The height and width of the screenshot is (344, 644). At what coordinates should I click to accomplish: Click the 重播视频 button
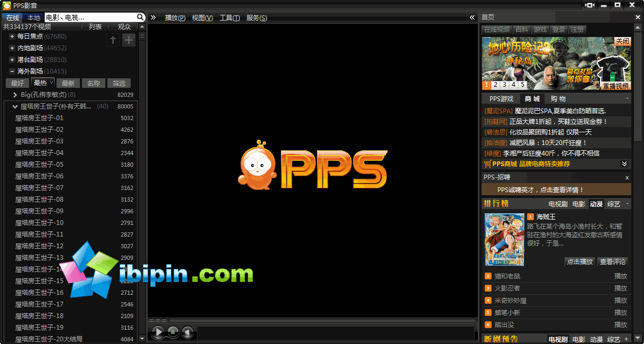(616, 86)
